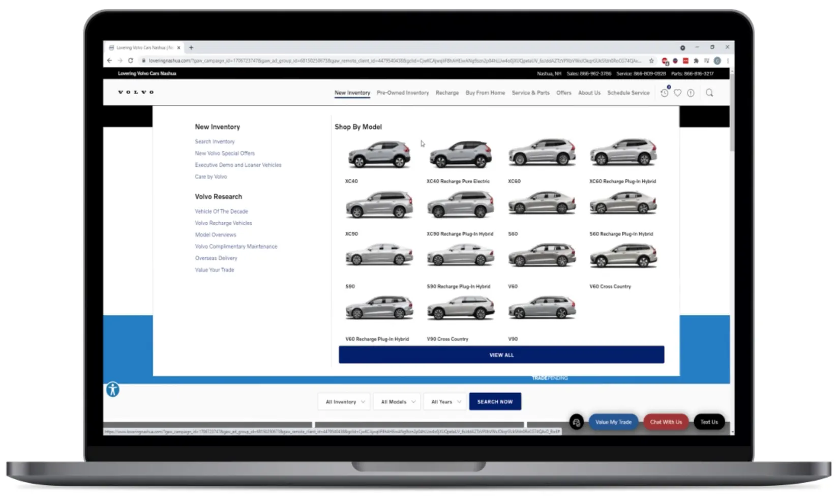Click the red circular extension icon with badge

click(665, 61)
